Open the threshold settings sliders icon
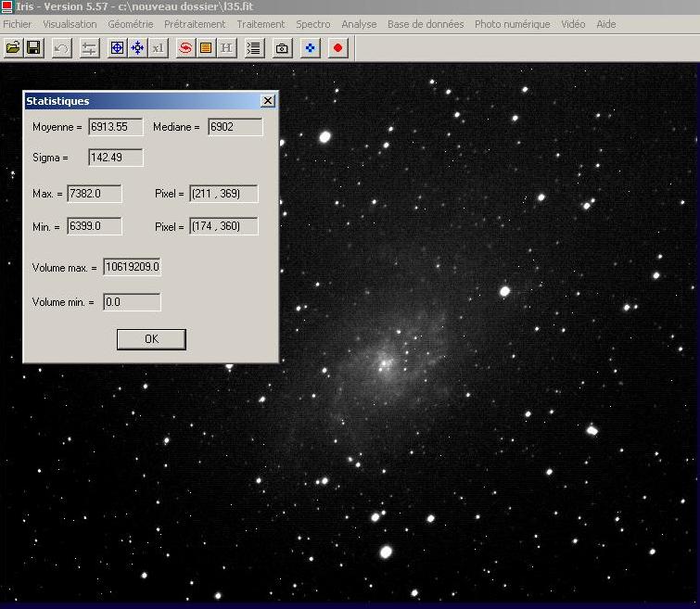 coord(89,47)
